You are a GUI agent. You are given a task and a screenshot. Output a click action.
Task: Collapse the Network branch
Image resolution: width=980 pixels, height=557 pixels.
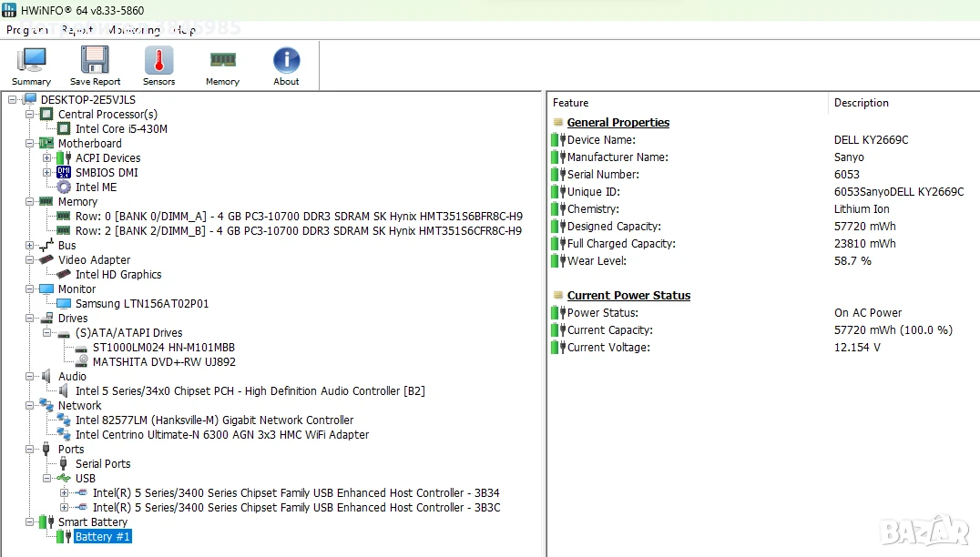(x=29, y=405)
